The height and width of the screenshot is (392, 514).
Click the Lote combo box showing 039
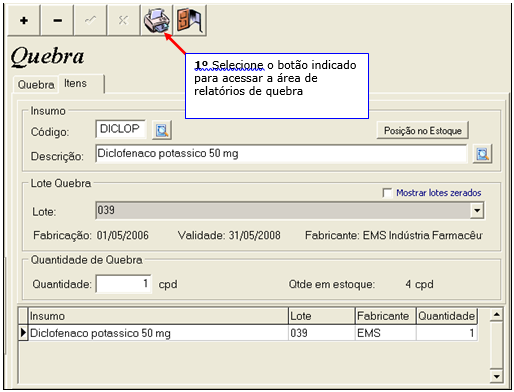tap(290, 210)
